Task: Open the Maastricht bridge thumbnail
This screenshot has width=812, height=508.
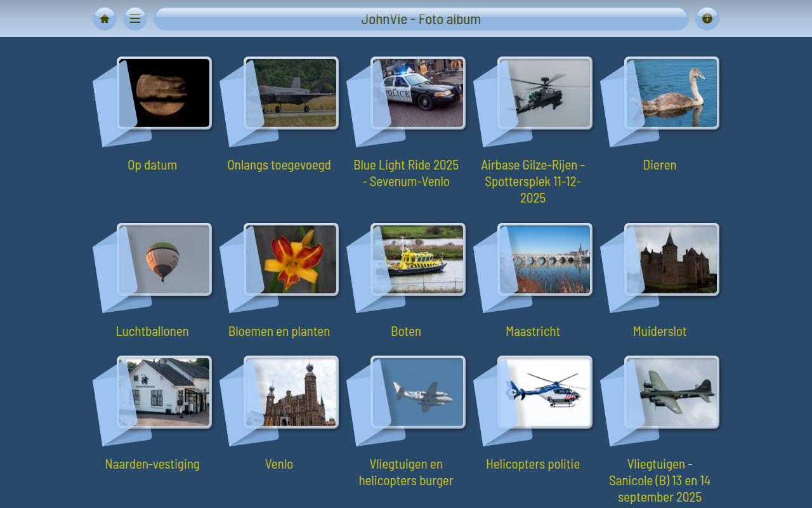Action: click(545, 260)
